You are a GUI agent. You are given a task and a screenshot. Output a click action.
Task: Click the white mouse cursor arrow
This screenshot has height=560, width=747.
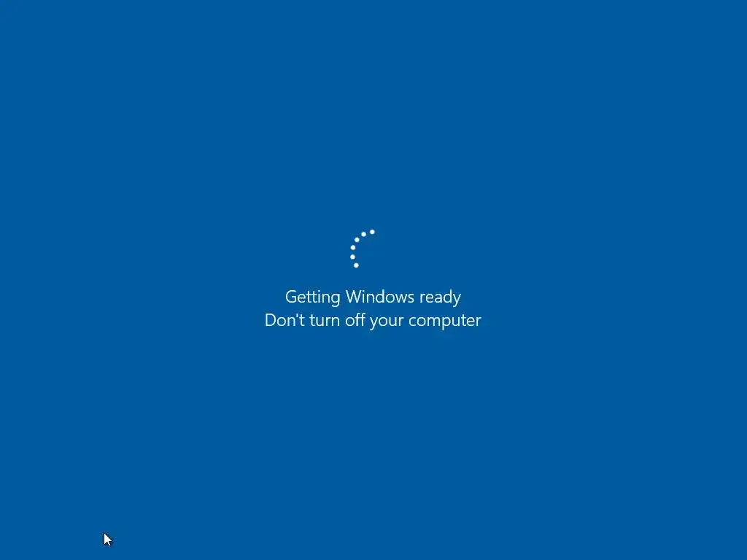108,539
